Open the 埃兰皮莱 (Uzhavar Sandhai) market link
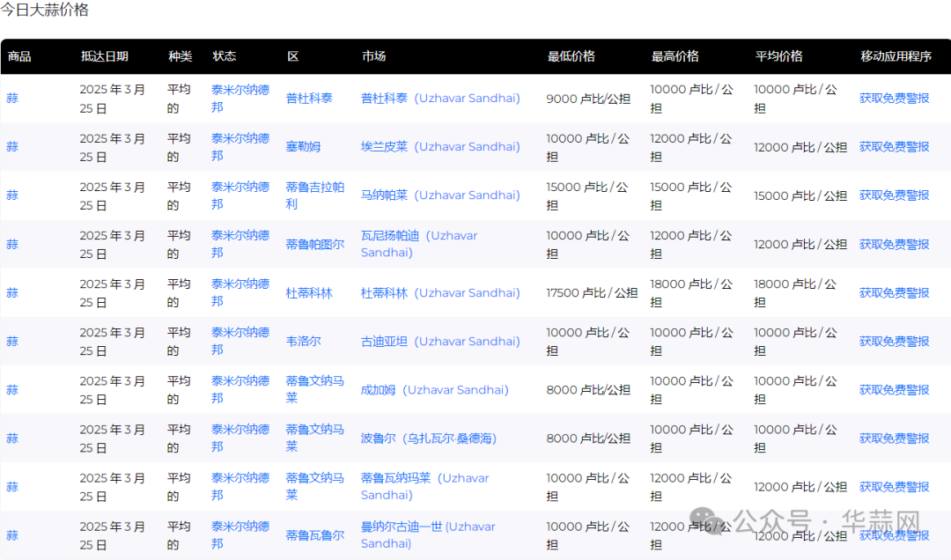The image size is (951, 560). (440, 147)
